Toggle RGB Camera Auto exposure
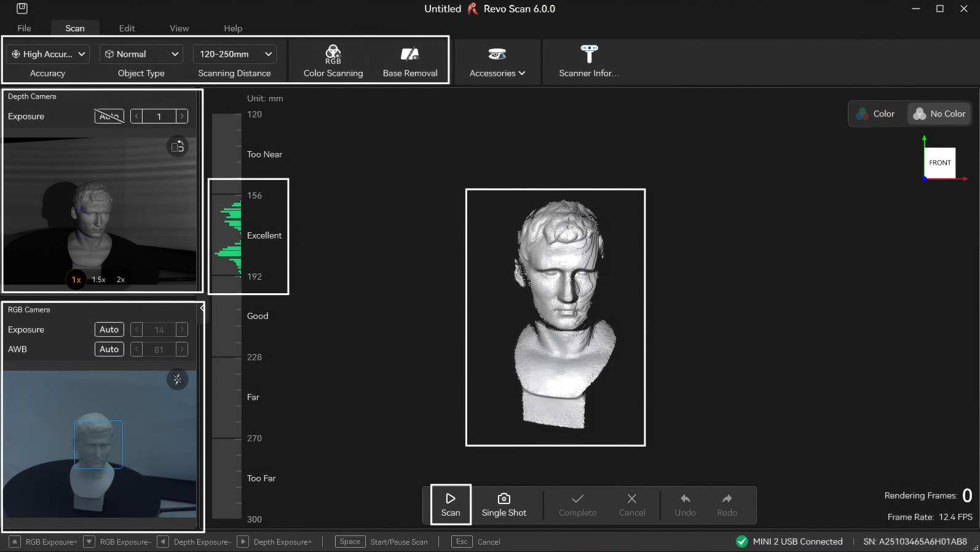The height and width of the screenshot is (552, 980). point(109,329)
